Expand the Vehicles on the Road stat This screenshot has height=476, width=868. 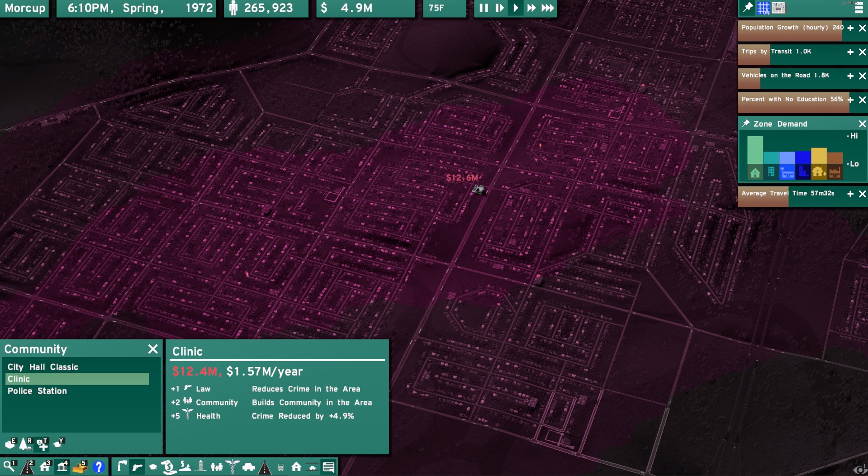[850, 76]
